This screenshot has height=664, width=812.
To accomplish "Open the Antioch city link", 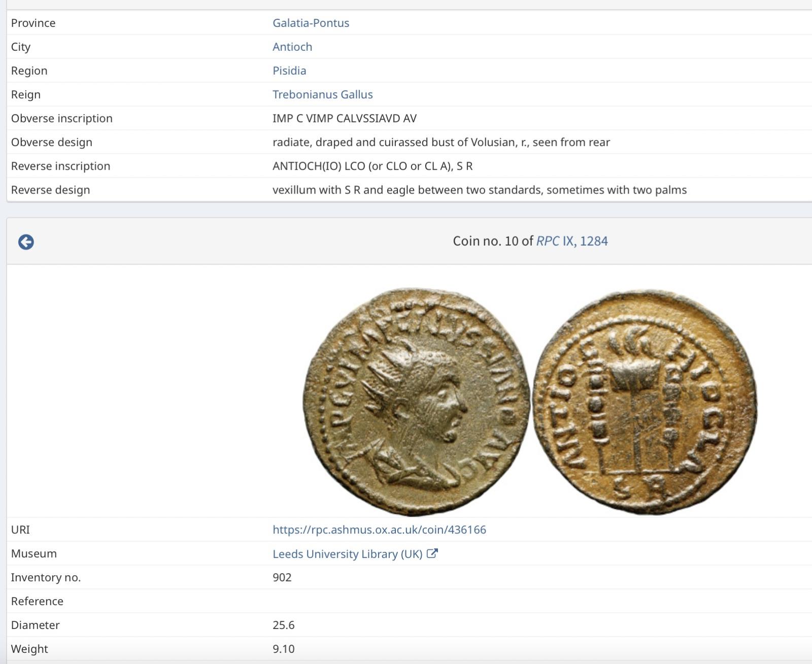I will point(292,47).
